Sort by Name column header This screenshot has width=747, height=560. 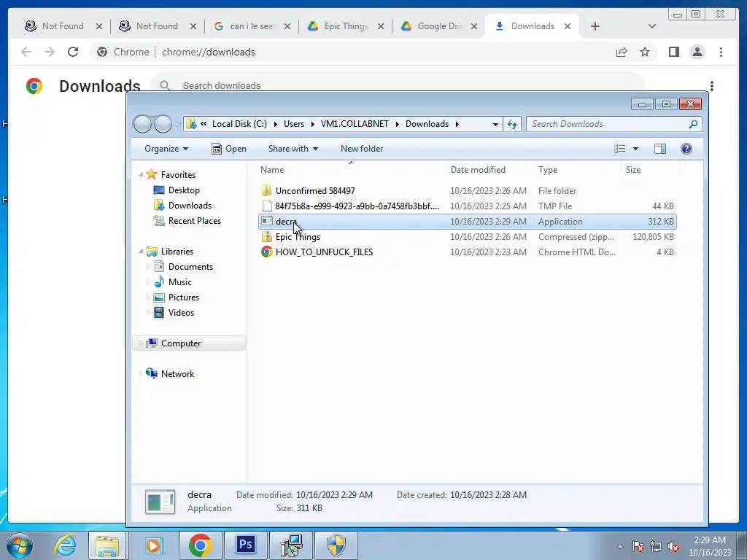[x=352, y=169]
